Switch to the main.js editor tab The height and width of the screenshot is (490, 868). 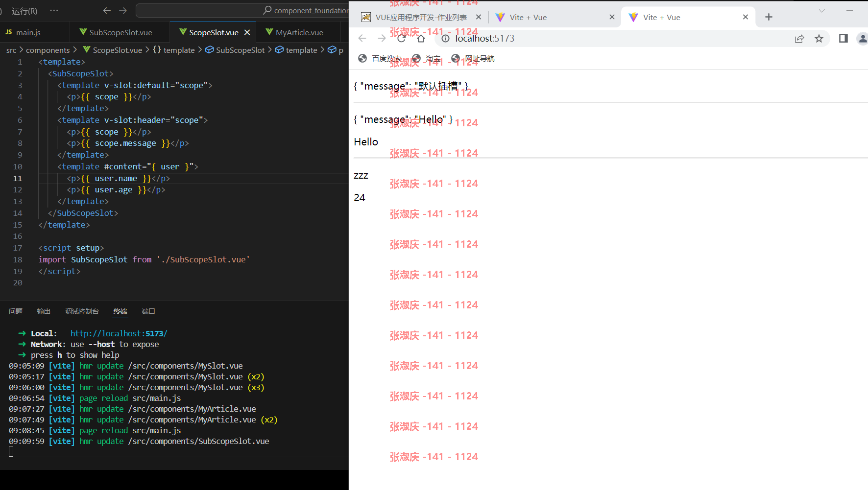pyautogui.click(x=28, y=32)
